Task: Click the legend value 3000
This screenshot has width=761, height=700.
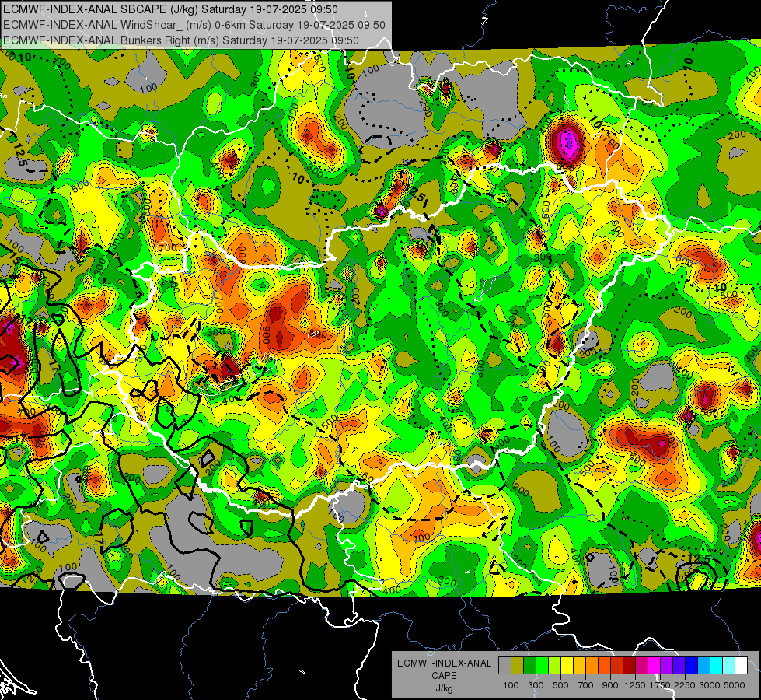Action: (x=710, y=685)
